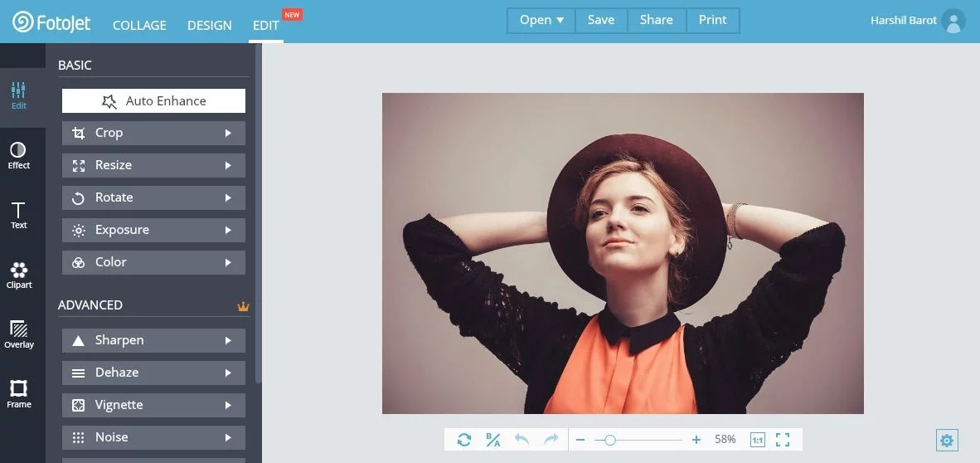Expand the Exposure options arrow
The image size is (980, 463).
[x=228, y=230]
